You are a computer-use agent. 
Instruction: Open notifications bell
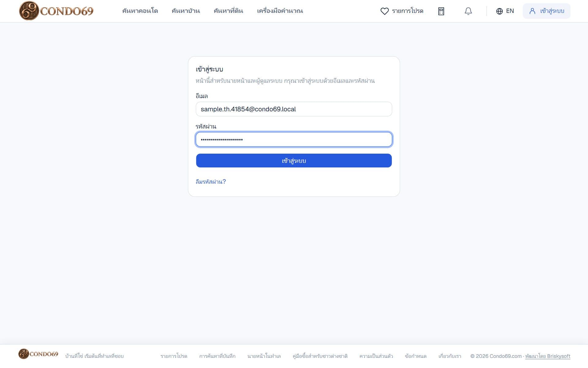(x=468, y=11)
